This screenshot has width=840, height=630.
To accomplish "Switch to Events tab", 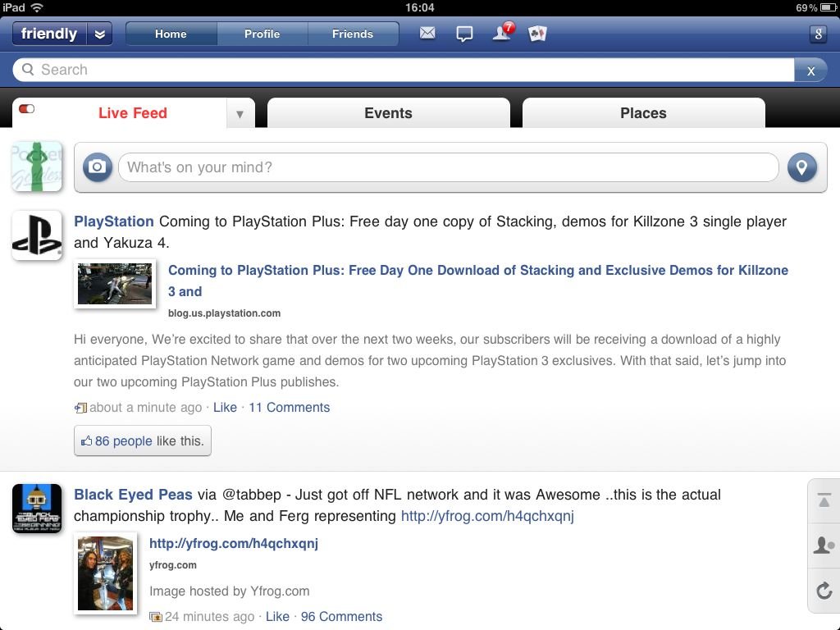I will click(x=388, y=113).
